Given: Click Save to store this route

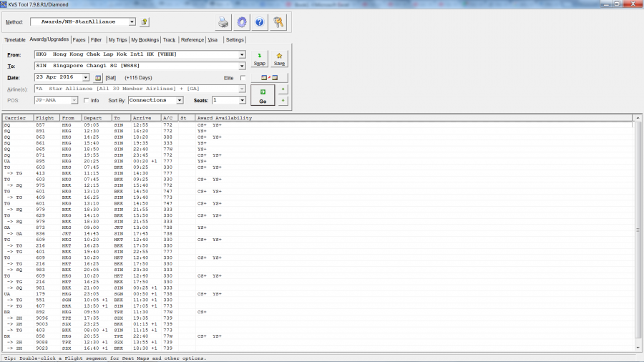Looking at the screenshot, I should [279, 59].
